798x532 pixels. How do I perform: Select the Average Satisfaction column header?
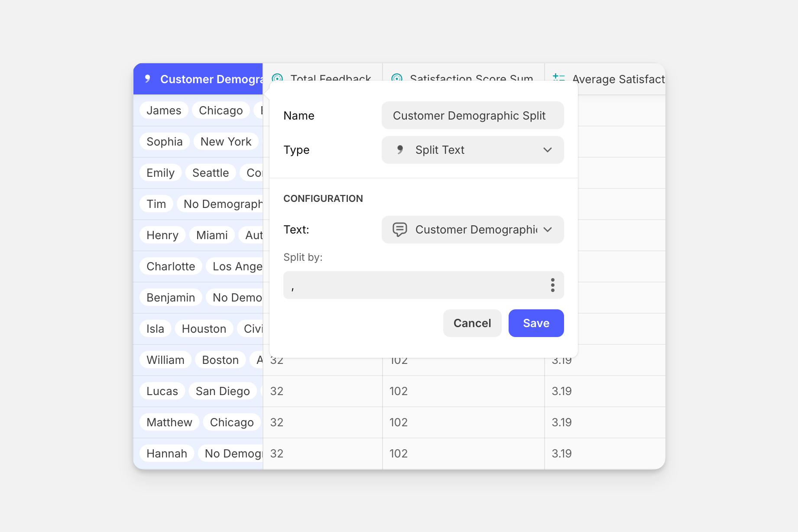pos(605,79)
